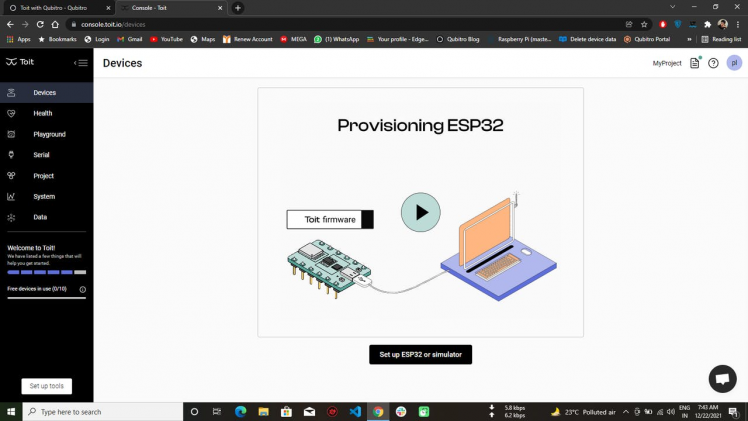Click the Health heart icon
Viewport: 748px width, 421px height.
[x=11, y=113]
